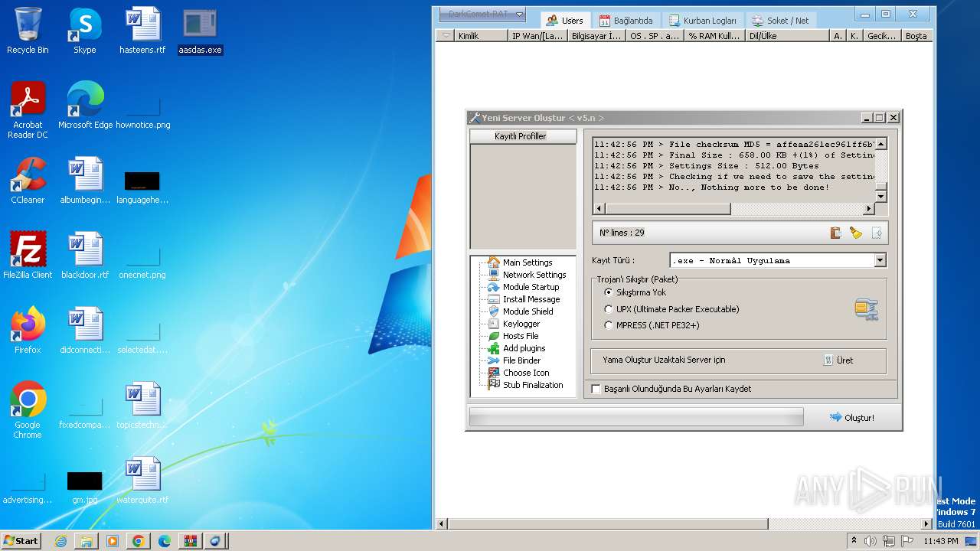Copy the build log with the clipboard icon
This screenshot has width=980, height=551.
[836, 233]
